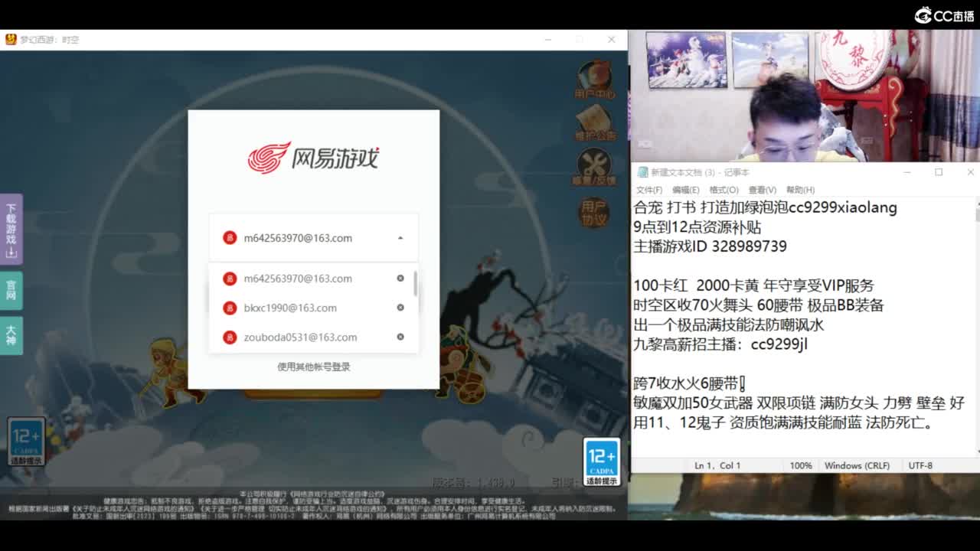Click the 官网 official site side tab
This screenshot has height=551, width=980.
tap(11, 290)
